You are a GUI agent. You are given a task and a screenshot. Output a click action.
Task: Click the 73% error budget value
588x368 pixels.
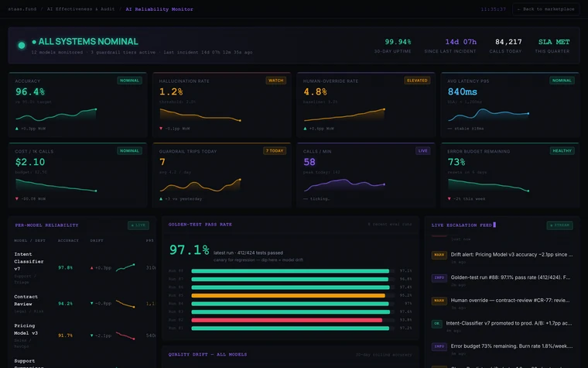click(x=456, y=162)
